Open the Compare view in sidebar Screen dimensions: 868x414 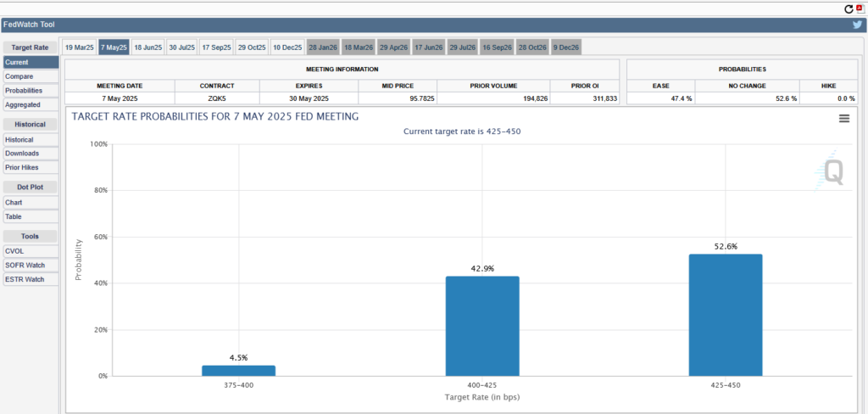(31, 76)
